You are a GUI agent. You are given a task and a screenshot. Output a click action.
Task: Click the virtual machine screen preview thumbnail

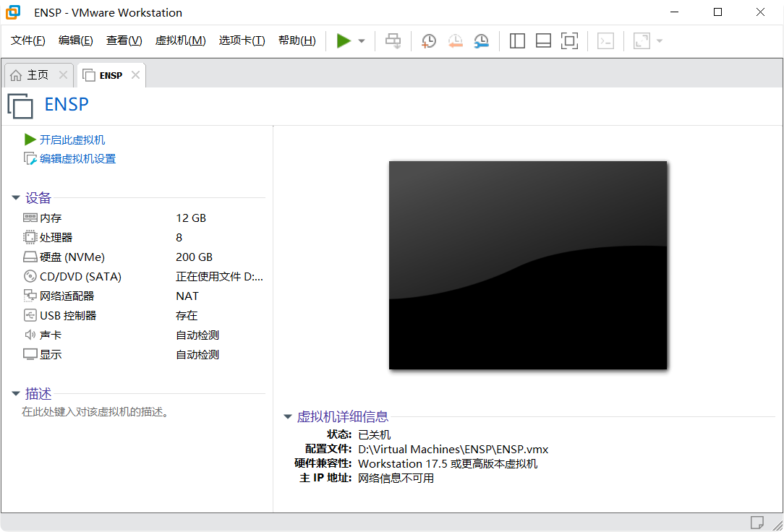pos(528,265)
